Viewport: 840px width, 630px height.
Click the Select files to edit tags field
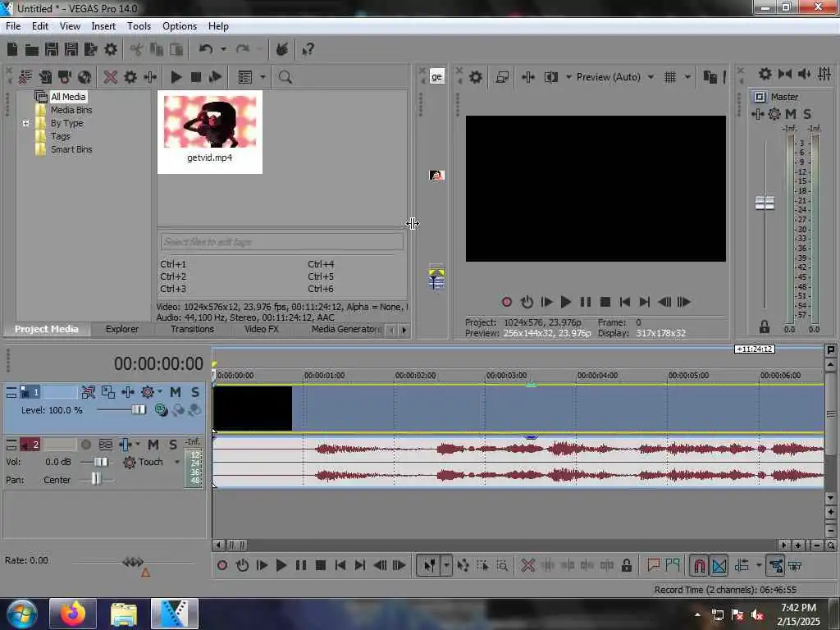282,242
